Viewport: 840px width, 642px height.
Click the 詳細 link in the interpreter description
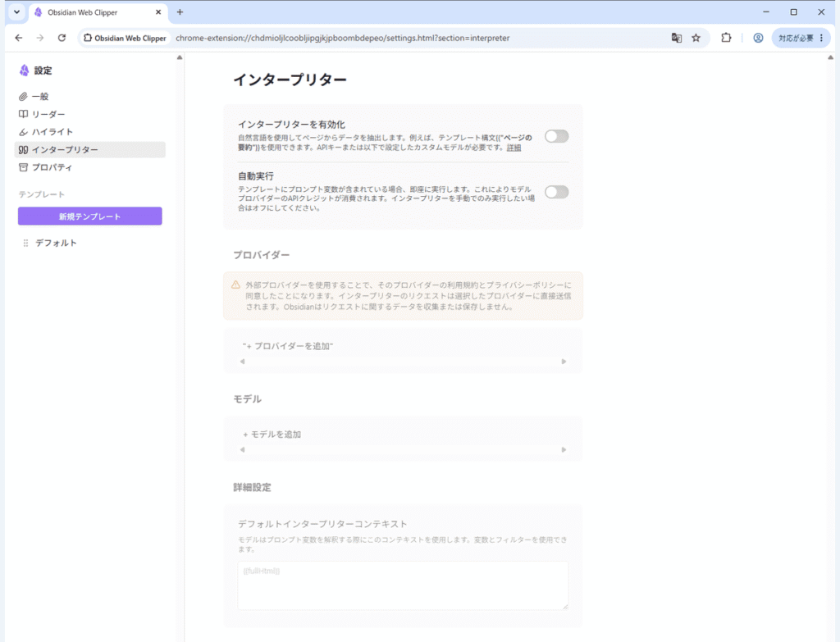(514, 148)
